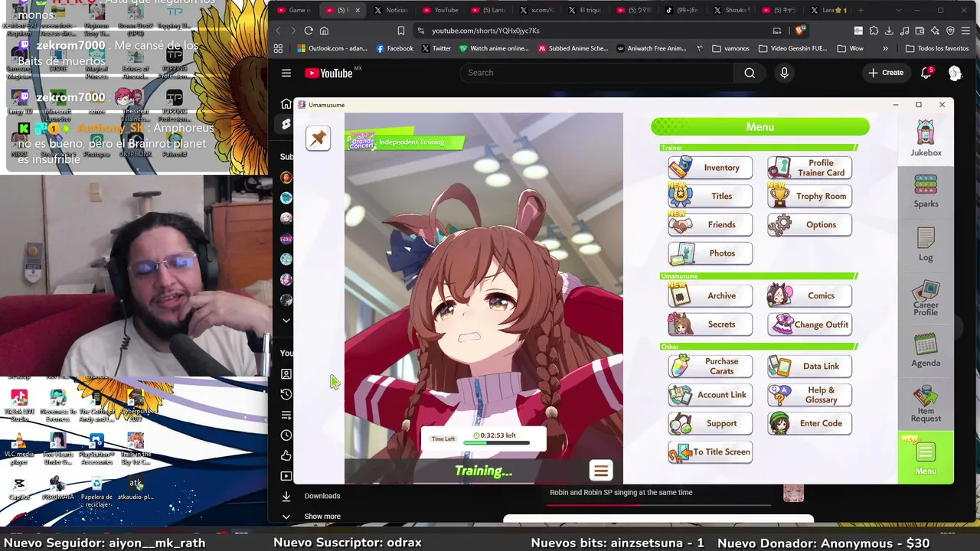Screen dimensions: 980x551
Task: Expand the Todos los favoritos folder
Action: pos(936,48)
